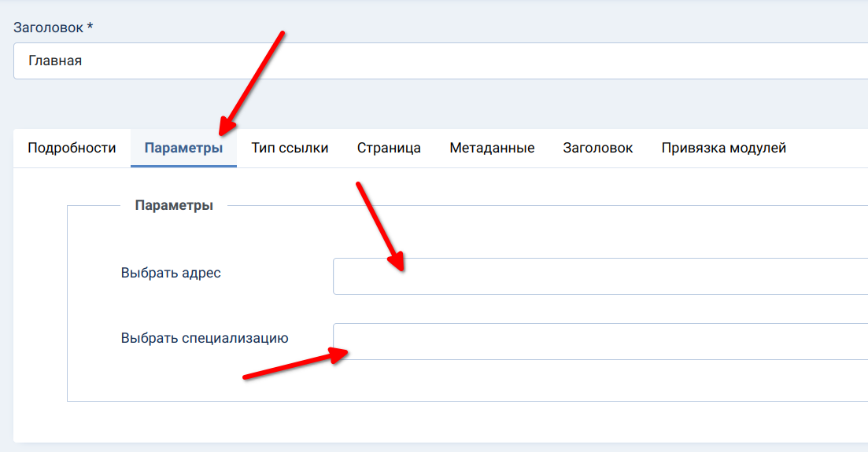Go to the Страница tab
868x452 pixels.
pos(389,148)
